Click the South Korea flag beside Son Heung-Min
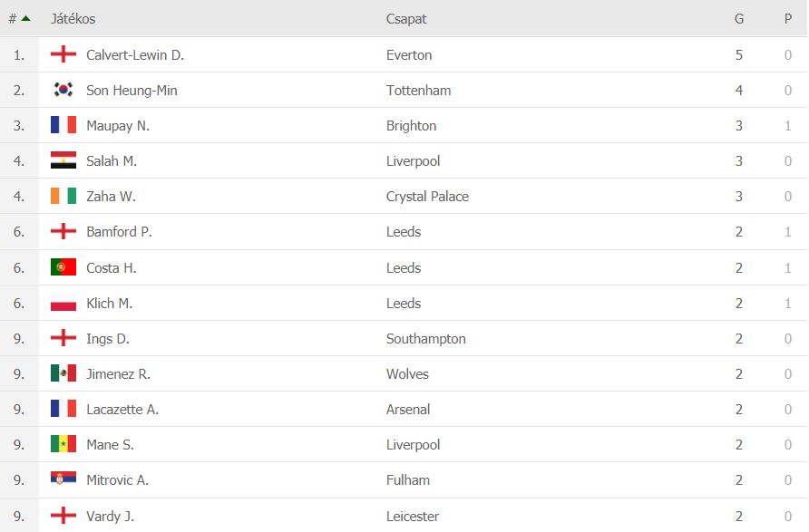The image size is (809, 532). 63,90
